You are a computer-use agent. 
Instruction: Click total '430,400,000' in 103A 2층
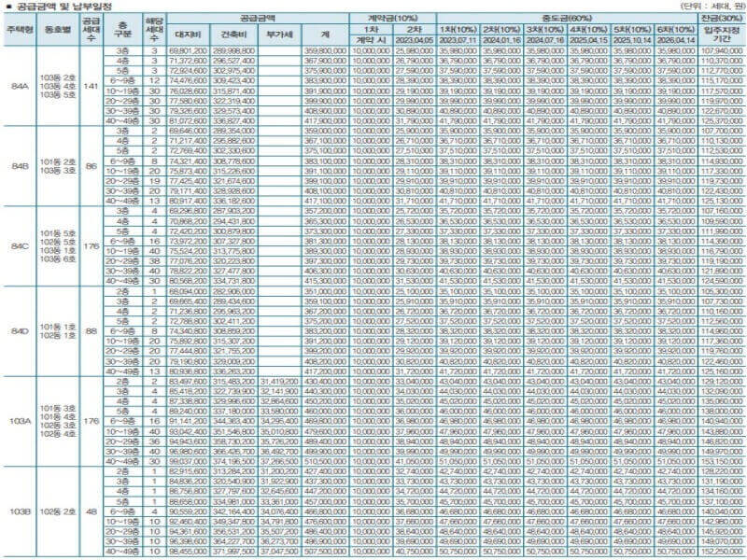(x=325, y=382)
